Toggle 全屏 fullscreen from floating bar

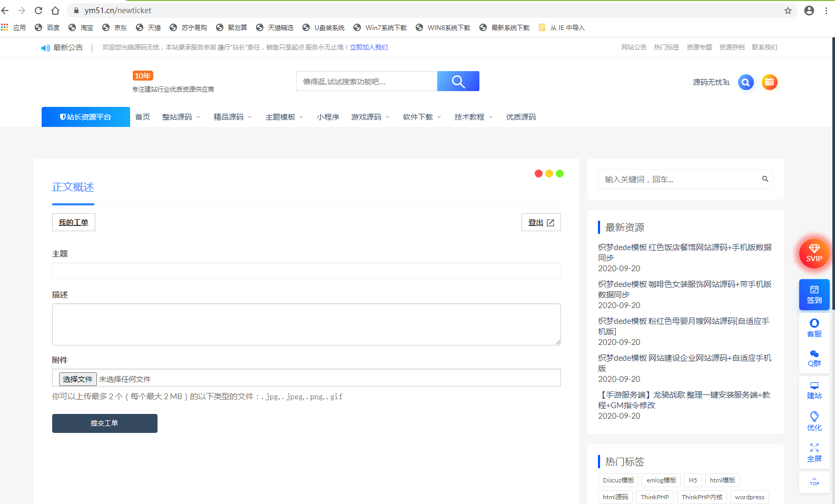click(814, 452)
